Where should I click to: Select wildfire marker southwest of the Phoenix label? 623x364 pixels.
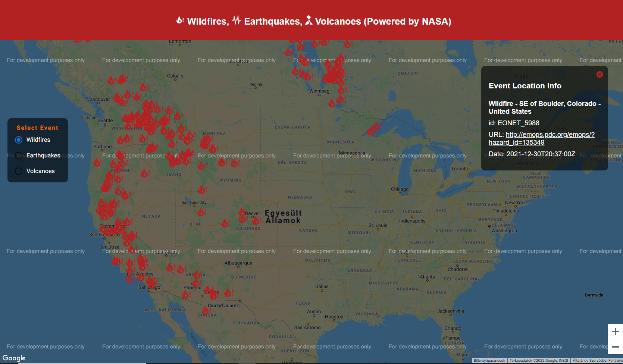click(185, 295)
